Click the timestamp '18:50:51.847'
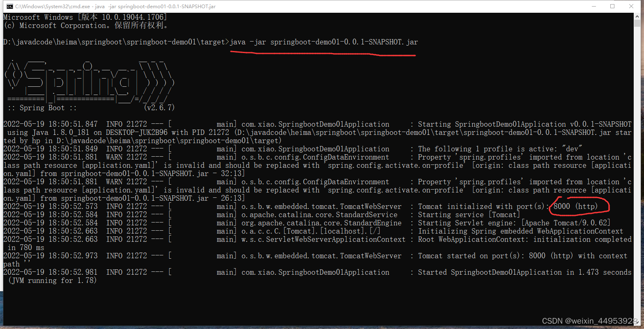The image size is (644, 329). 73,124
